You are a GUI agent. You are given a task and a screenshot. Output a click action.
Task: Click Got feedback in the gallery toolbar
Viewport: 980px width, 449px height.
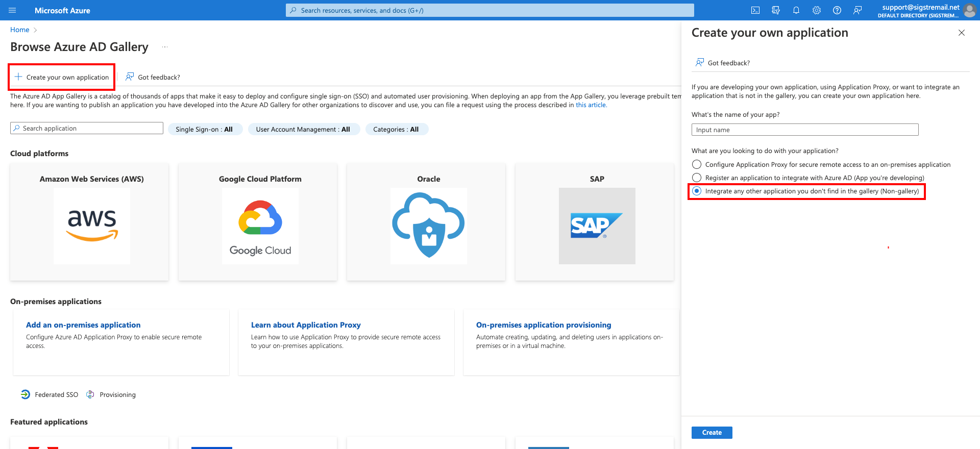tap(153, 77)
